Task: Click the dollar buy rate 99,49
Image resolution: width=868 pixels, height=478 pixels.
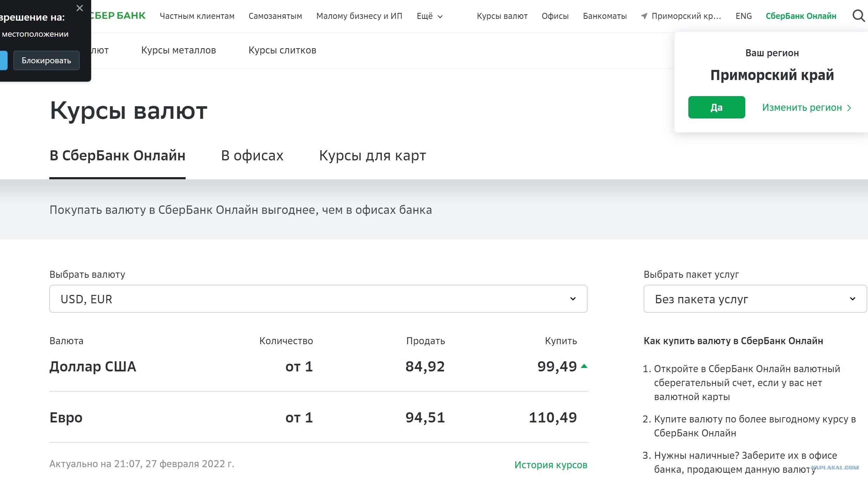Action: click(x=557, y=367)
